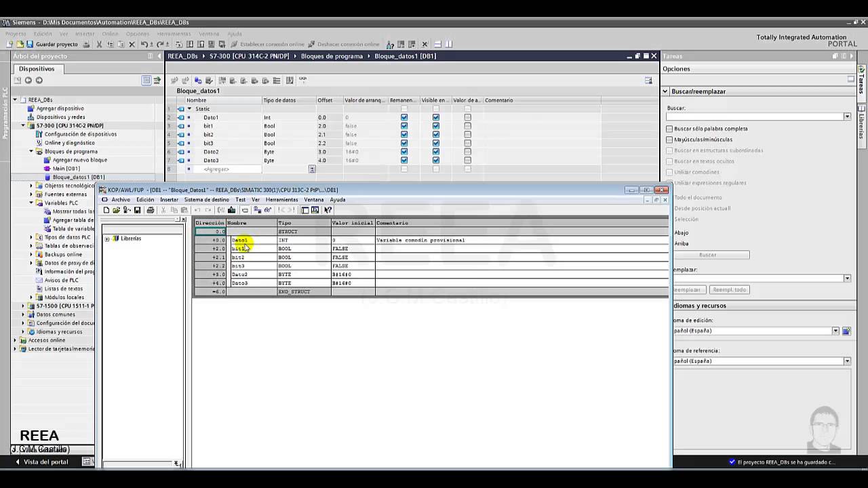Viewport: 868px width, 488px height.
Task: Toggle Remanencia checkbox for Dato1
Action: (x=404, y=117)
